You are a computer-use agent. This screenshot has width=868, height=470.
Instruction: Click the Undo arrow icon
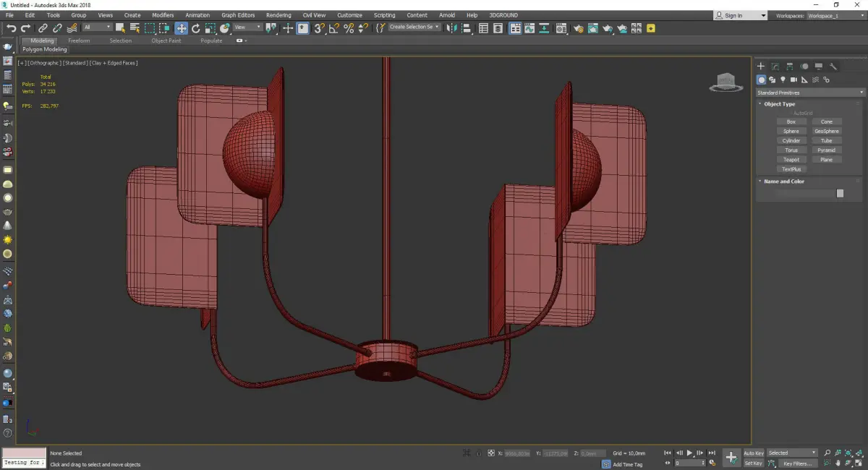tap(11, 28)
